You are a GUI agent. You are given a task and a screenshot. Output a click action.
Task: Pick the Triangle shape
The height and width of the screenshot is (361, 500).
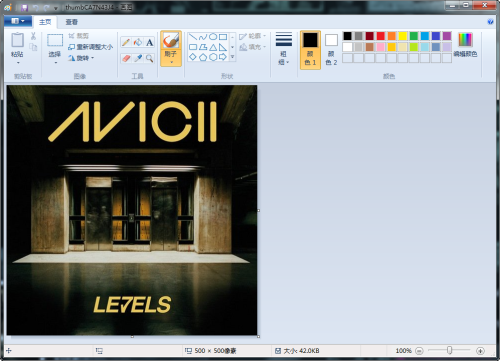(213, 47)
